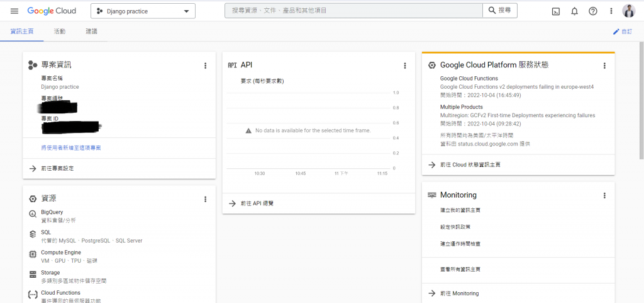
Task: Click Multiple Products status incident
Action: pos(518,115)
